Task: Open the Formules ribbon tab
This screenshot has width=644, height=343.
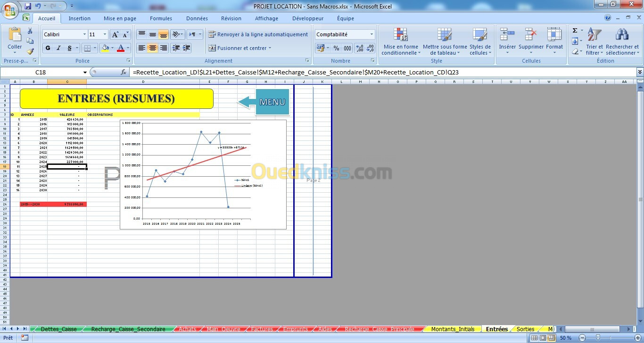Action: pyautogui.click(x=161, y=18)
